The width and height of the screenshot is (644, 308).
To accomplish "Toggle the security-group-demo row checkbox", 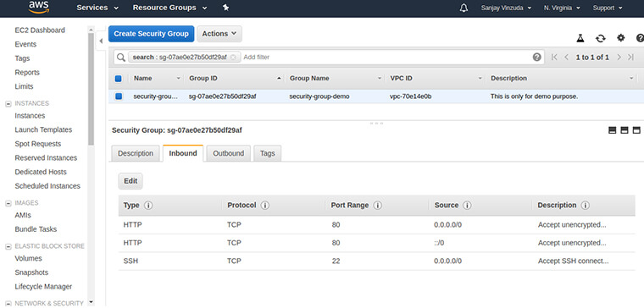I will click(x=119, y=96).
